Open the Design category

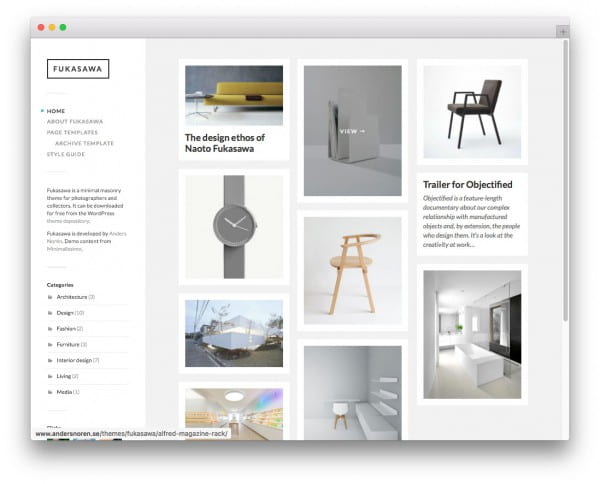(65, 313)
